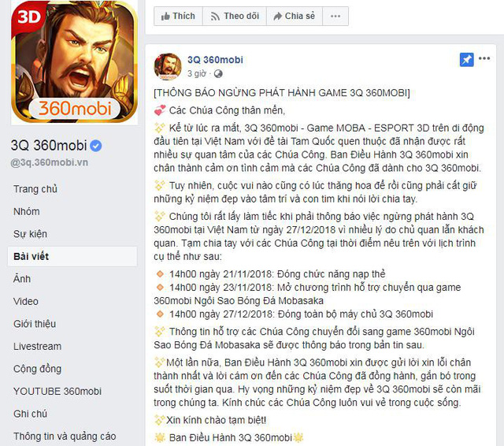Screen dimensions: 504x446
Task: Click the blue verified badge checkmark
Action: pyautogui.click(x=96, y=146)
